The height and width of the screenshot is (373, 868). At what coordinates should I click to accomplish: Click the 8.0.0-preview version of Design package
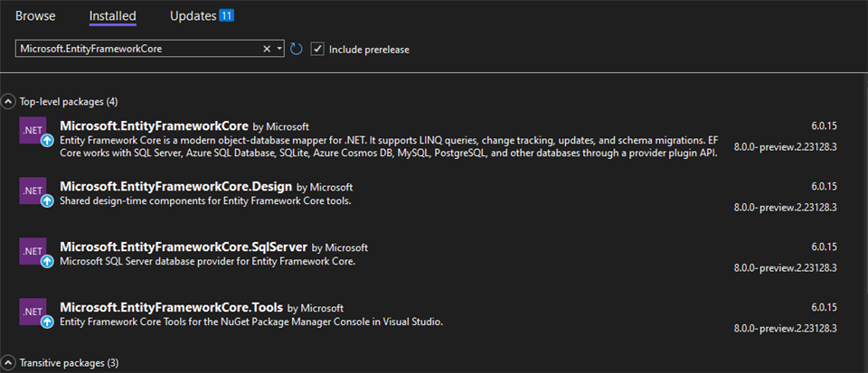[x=785, y=207]
